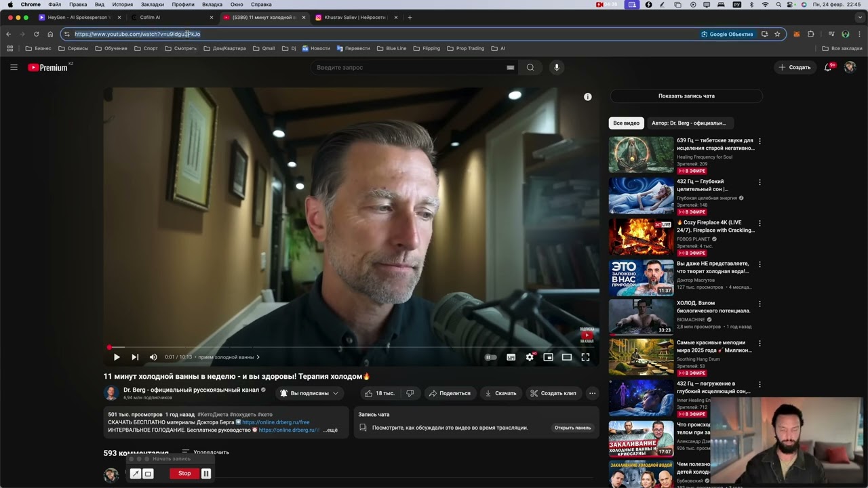Open the YouTube guide hamburger menu
The width and height of the screenshot is (868, 488).
coord(14,67)
